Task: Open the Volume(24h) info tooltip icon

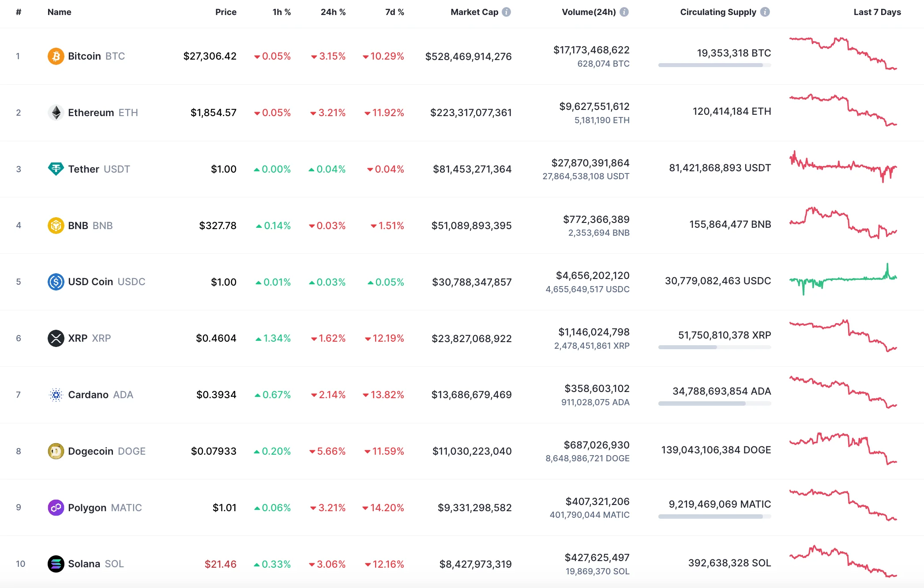Action: (624, 12)
